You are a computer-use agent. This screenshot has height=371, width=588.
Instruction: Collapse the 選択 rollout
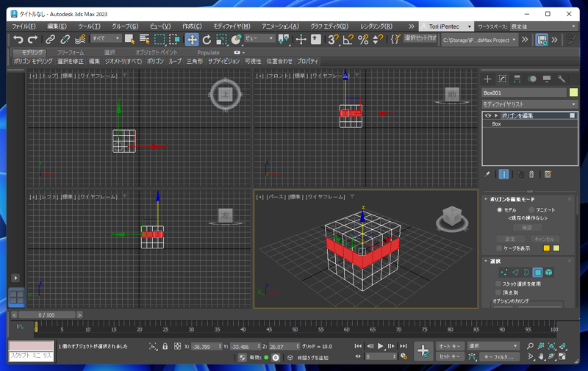click(486, 262)
